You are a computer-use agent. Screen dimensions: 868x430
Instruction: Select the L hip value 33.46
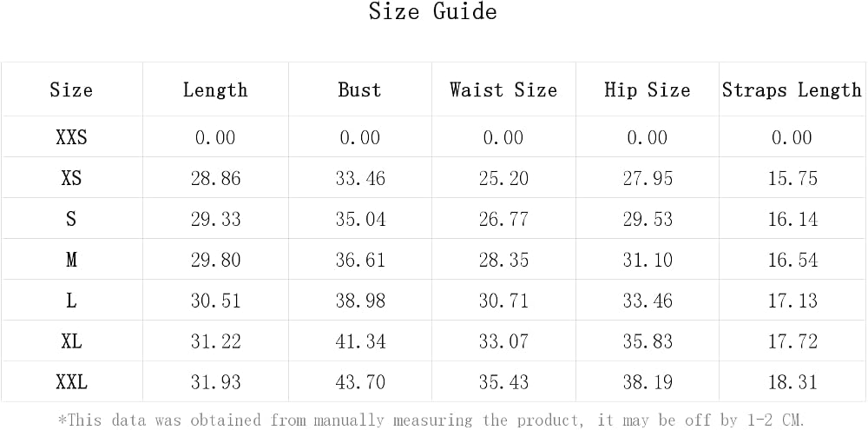[648, 301]
